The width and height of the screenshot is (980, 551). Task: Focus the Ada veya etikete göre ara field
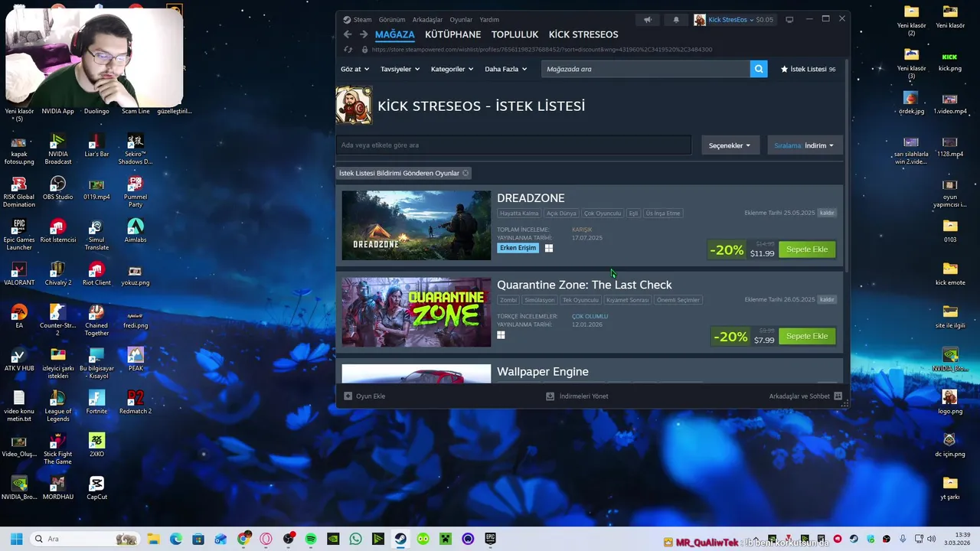click(x=514, y=145)
